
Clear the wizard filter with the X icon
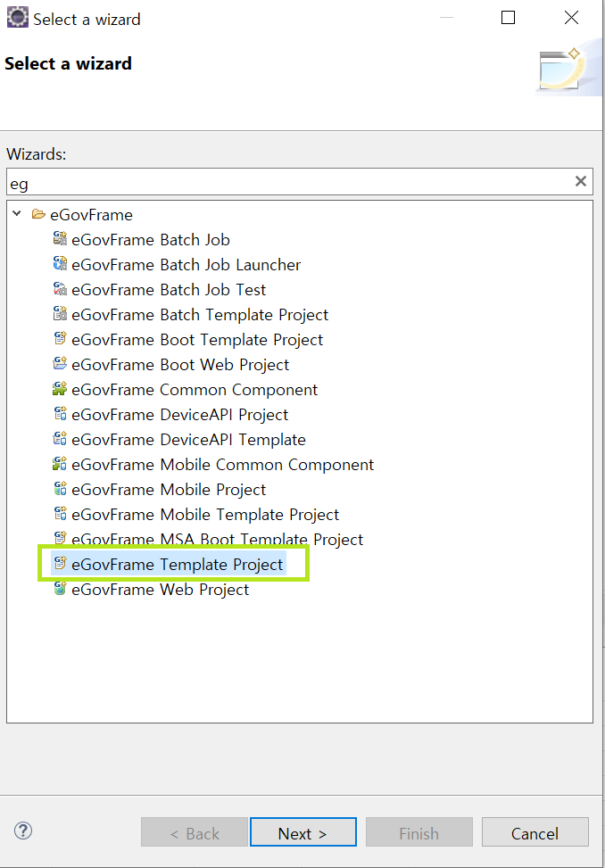coord(581,181)
